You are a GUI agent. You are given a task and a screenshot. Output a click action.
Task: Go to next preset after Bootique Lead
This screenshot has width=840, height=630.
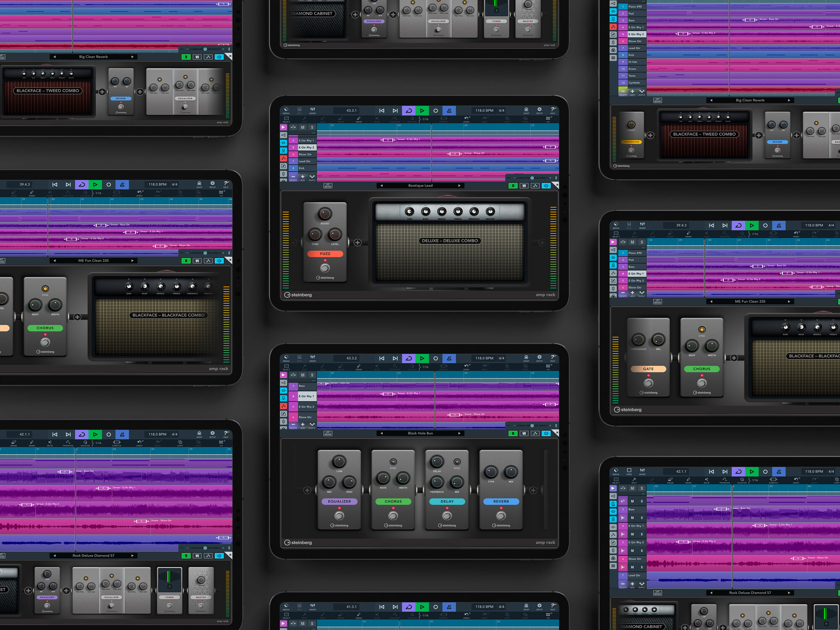coord(459,186)
